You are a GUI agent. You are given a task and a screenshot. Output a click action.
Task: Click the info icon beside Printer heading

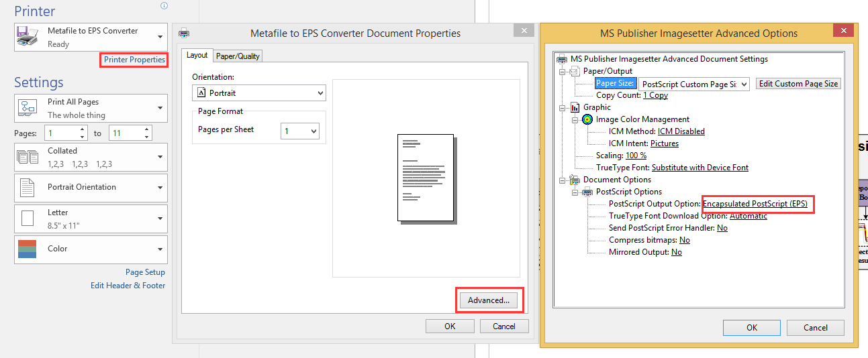click(164, 6)
